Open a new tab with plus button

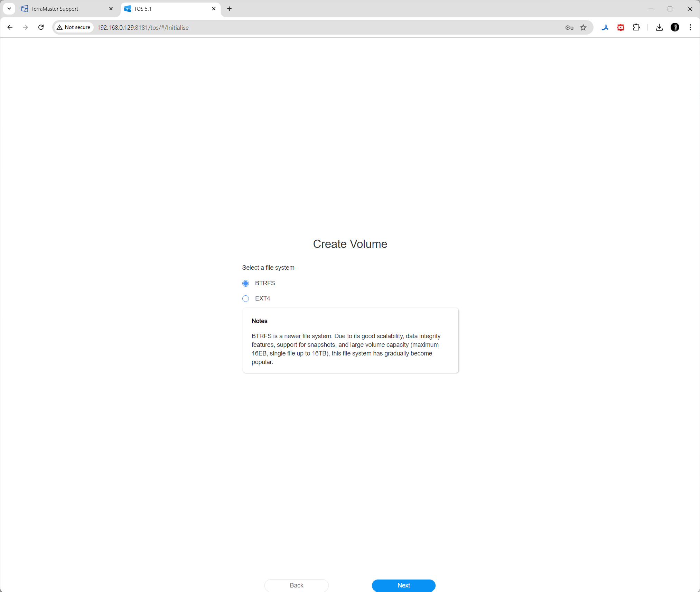click(229, 9)
